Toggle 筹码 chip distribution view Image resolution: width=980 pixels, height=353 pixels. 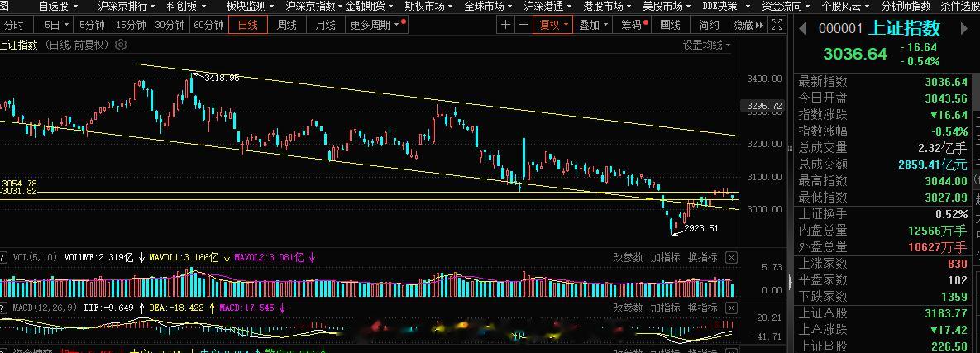point(634,25)
